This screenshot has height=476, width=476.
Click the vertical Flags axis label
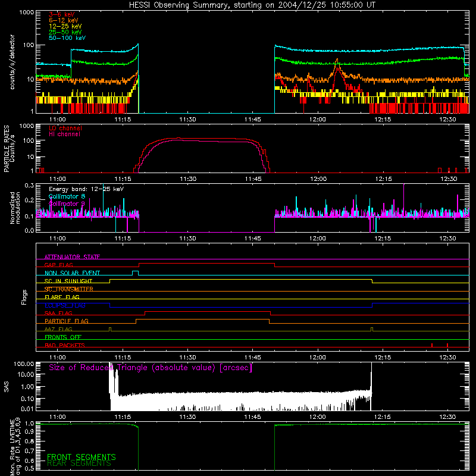click(x=24, y=297)
